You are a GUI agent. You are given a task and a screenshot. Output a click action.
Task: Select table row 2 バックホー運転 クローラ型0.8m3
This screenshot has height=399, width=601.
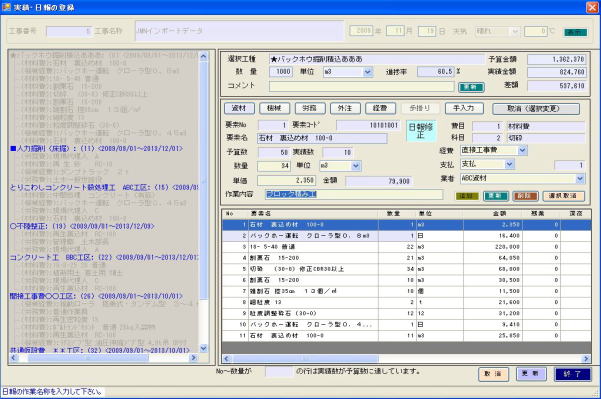click(x=406, y=236)
